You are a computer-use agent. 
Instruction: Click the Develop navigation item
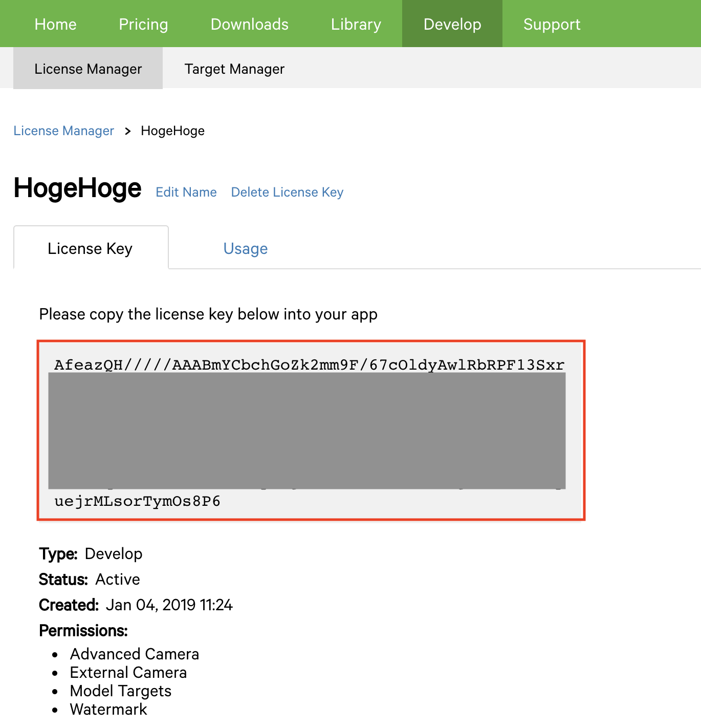point(452,24)
